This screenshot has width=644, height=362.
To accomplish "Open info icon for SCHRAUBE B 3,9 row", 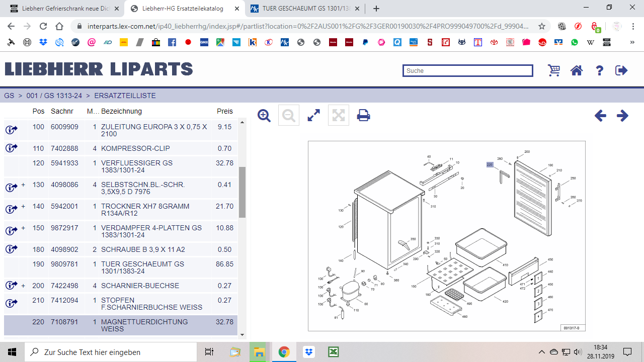I will click(11, 249).
